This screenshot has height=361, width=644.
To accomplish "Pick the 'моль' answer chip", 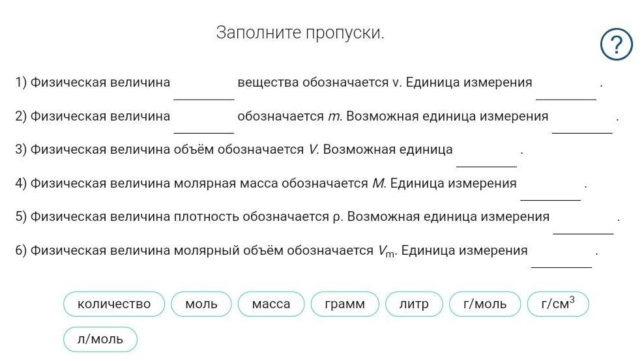I will point(201,304).
